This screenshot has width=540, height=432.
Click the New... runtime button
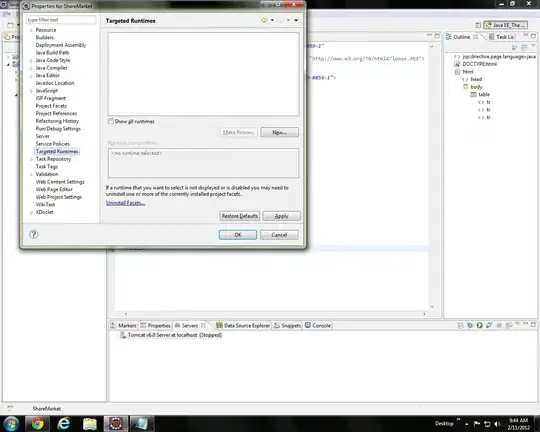[279, 132]
